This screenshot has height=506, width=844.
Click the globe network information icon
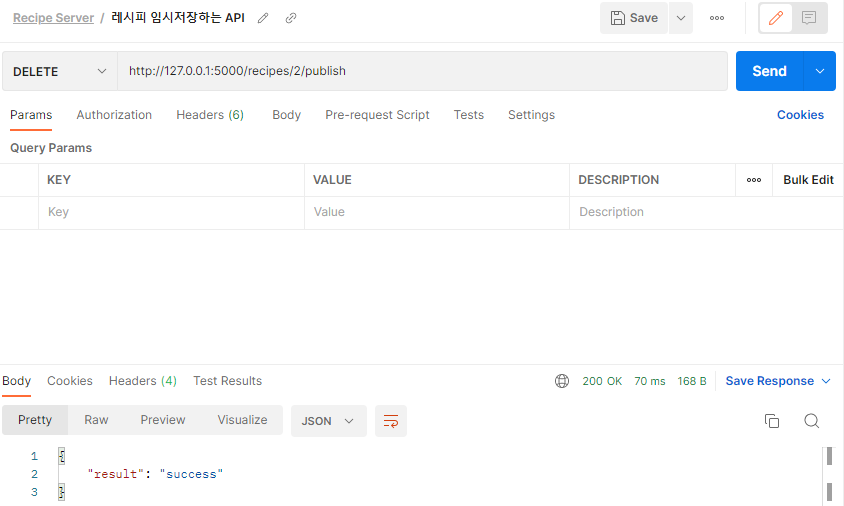562,381
